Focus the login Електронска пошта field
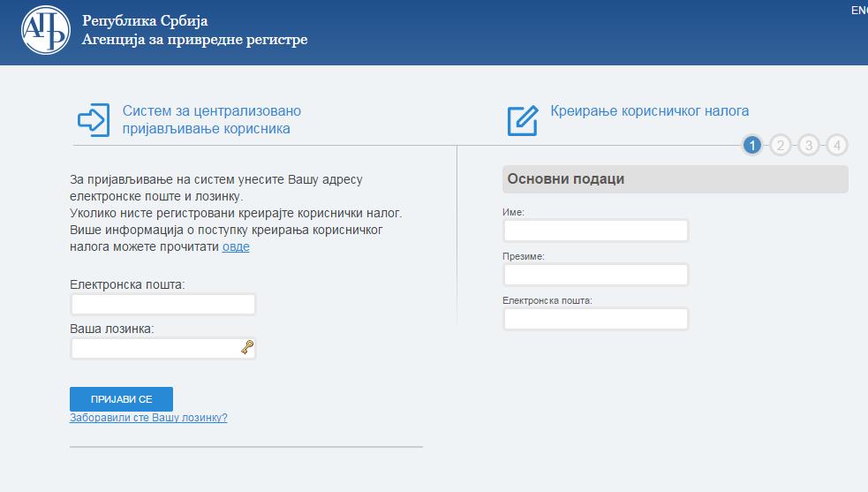 [163, 305]
